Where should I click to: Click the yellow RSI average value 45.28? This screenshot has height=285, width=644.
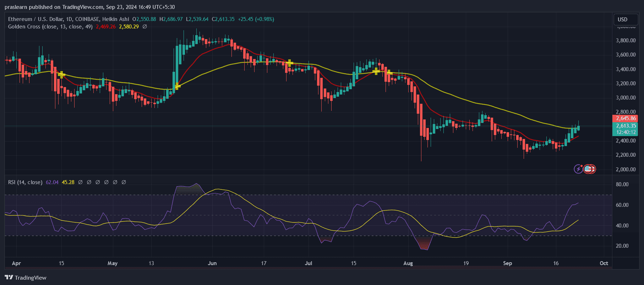pyautogui.click(x=68, y=182)
